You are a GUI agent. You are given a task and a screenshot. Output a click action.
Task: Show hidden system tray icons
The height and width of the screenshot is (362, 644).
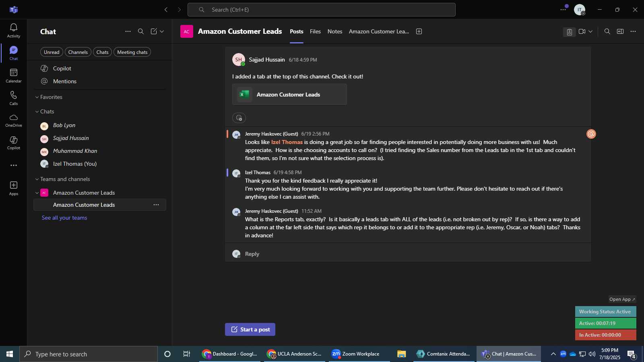click(553, 354)
